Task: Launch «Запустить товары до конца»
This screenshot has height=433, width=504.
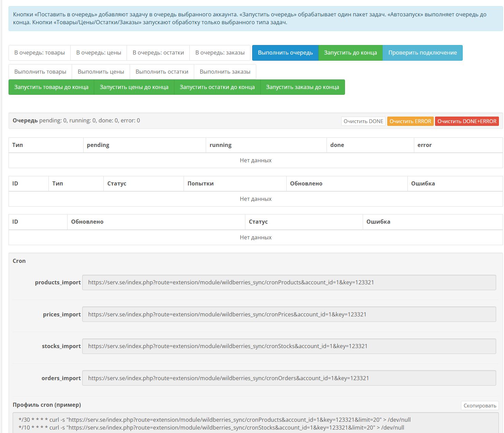Action: 51,87
